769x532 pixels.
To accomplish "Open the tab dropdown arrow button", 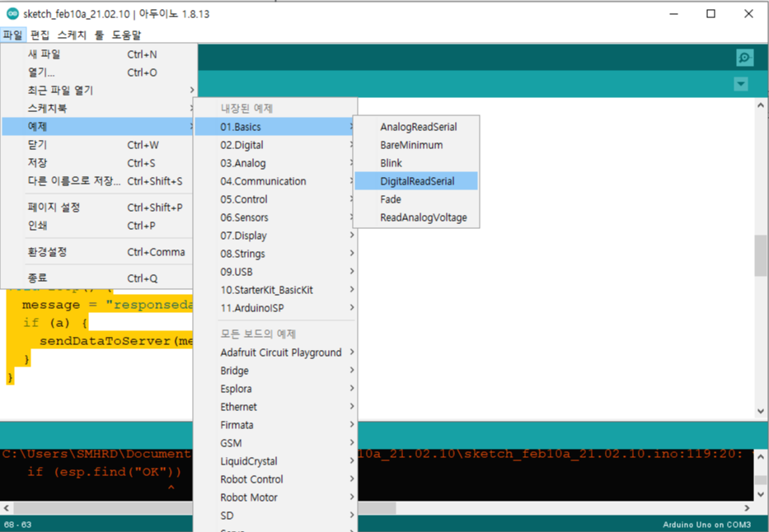I will (x=741, y=84).
